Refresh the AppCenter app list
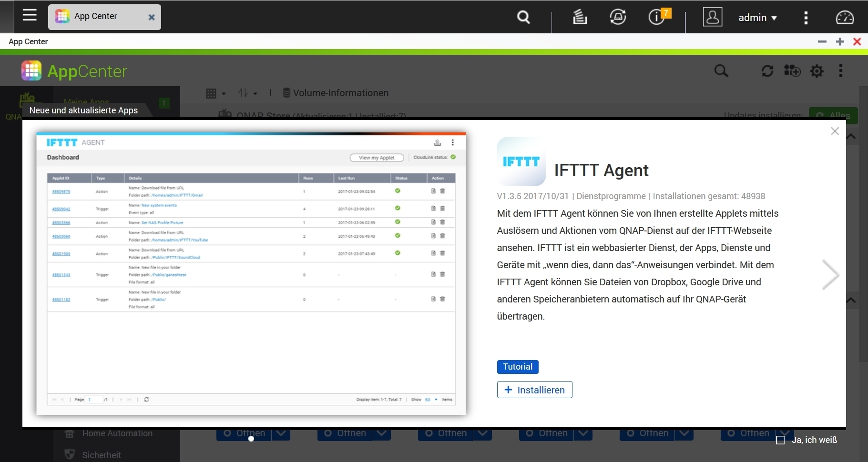 pos(767,71)
